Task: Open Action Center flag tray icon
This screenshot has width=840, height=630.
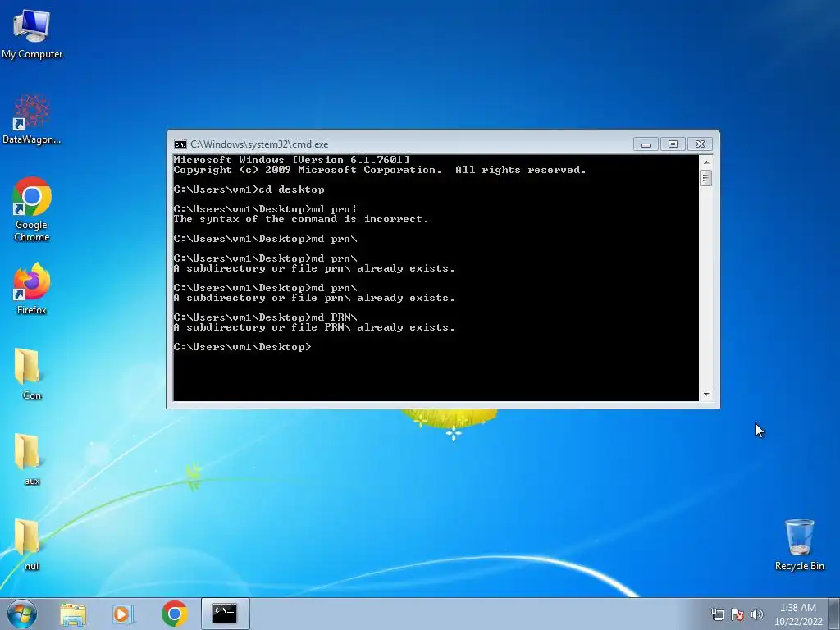Action: (x=737, y=614)
